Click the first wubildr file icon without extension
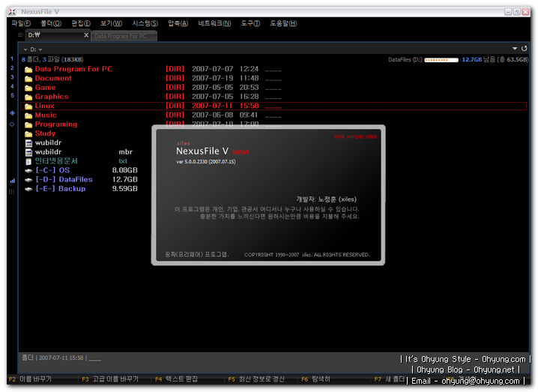 click(28, 143)
